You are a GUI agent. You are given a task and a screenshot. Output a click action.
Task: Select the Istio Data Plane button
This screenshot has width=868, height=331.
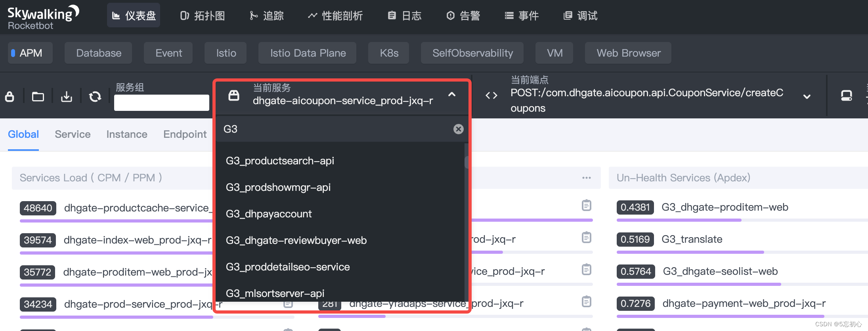click(x=308, y=53)
